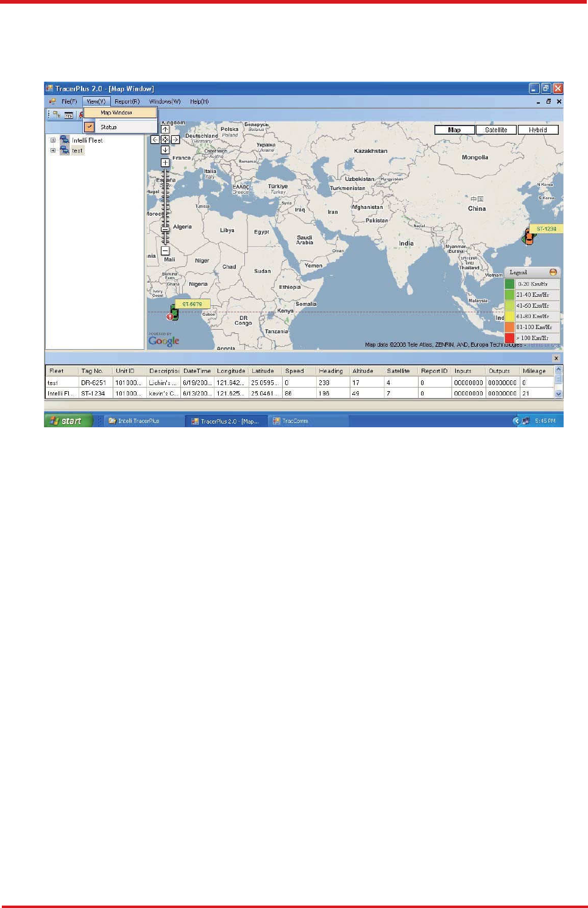Switch to TracComm taskbar item
Screen dimensions: 588x908
coord(308,421)
